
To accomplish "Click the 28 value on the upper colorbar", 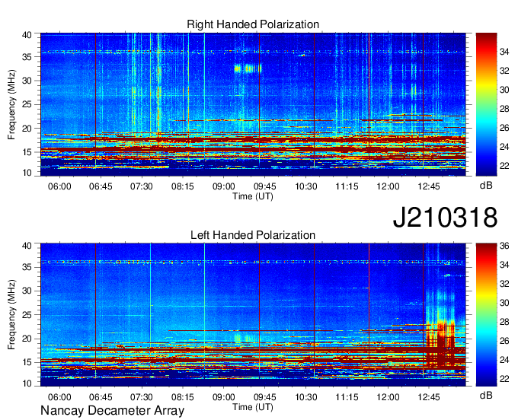I will tap(504, 109).
